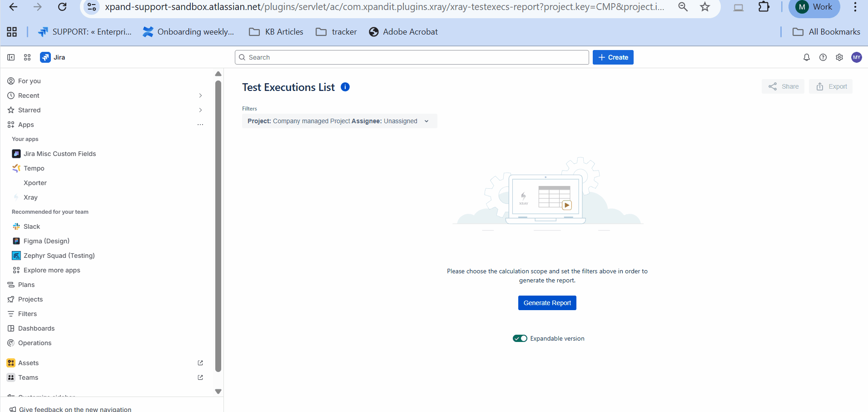The width and height of the screenshot is (868, 412).
Task: Open Dashboards in the sidebar
Action: (x=36, y=328)
